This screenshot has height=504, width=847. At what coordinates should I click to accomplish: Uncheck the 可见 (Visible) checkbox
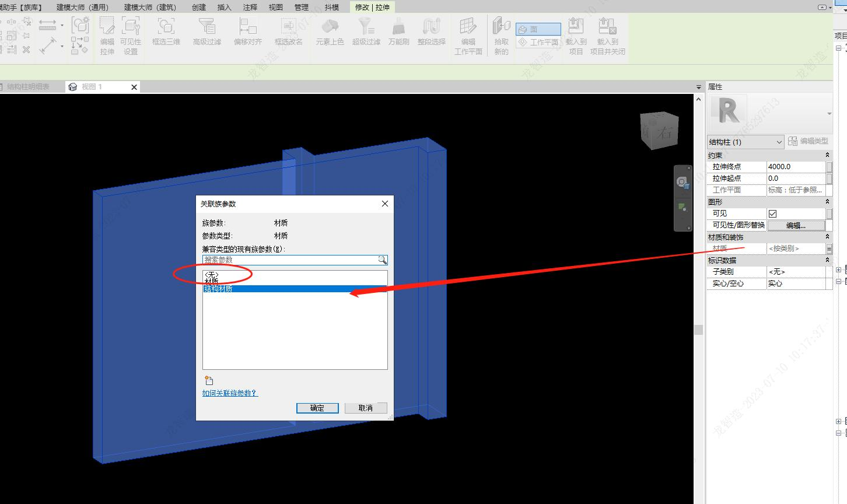click(x=772, y=213)
